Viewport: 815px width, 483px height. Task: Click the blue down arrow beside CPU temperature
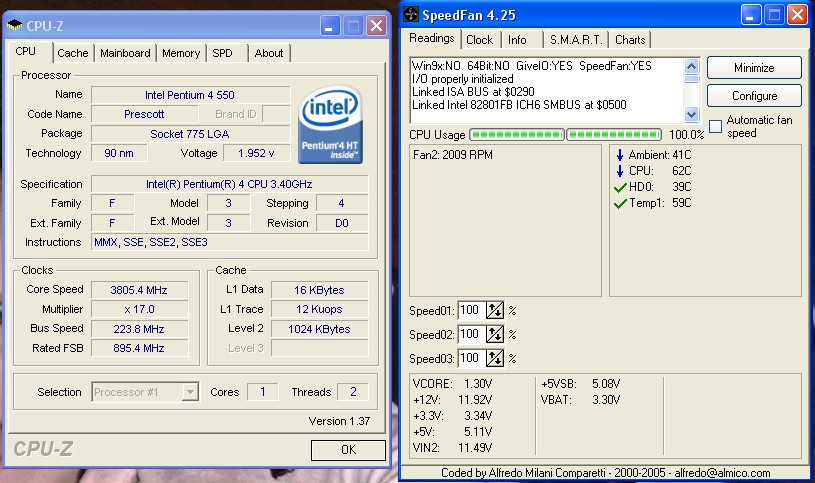pyautogui.click(x=620, y=171)
